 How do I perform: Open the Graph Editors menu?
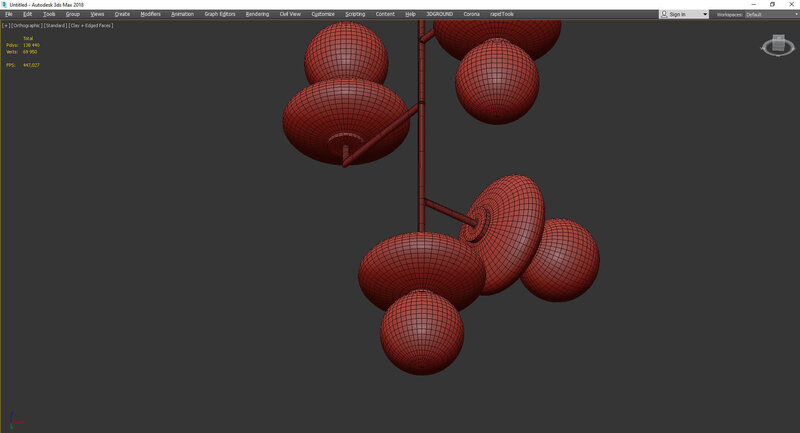tap(220, 14)
